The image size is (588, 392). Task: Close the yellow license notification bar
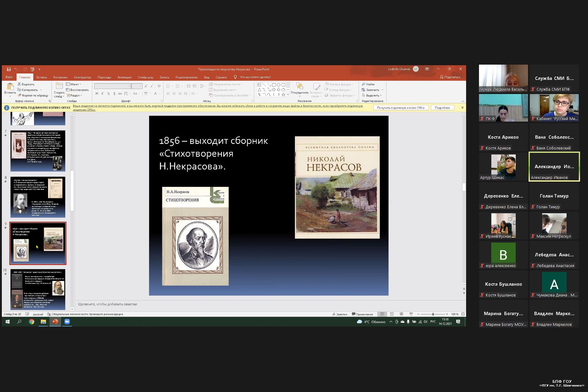pyautogui.click(x=462, y=107)
